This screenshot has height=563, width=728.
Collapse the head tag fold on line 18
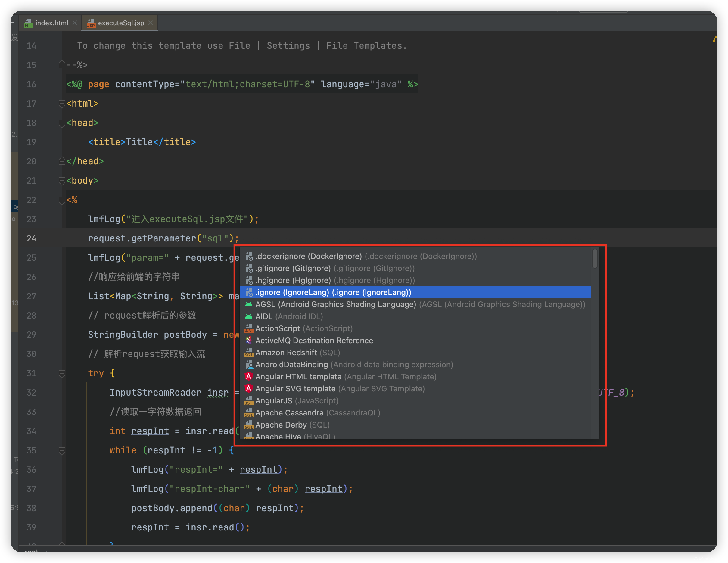pos(62,123)
